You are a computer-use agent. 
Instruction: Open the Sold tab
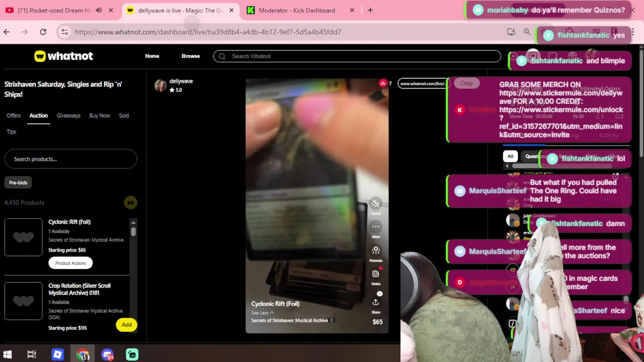[x=124, y=116]
